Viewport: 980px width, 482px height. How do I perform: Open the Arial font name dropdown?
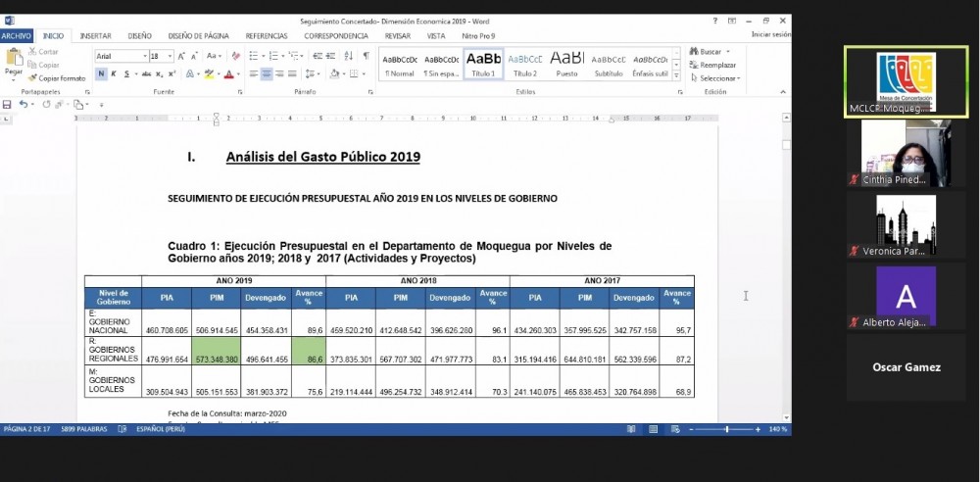[x=119, y=56]
